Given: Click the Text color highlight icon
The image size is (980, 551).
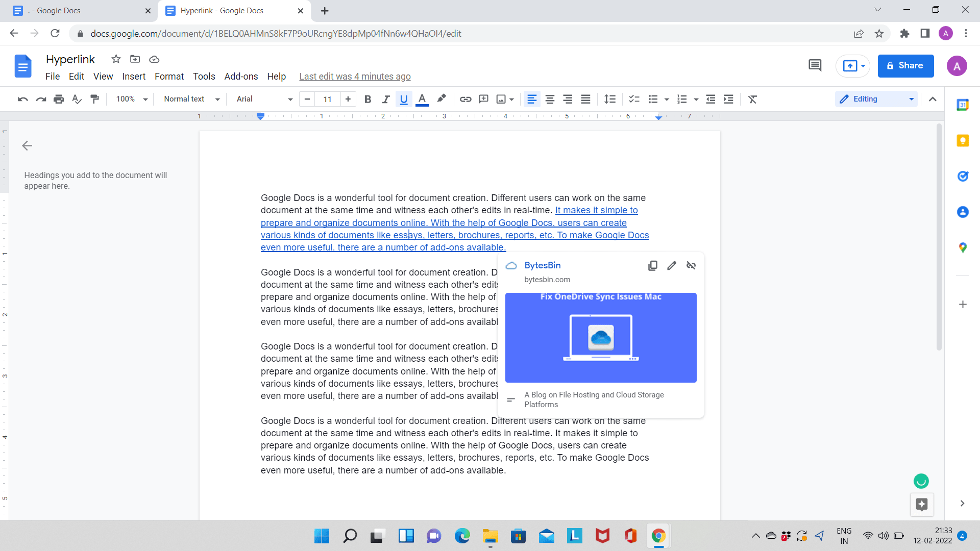Looking at the screenshot, I should pos(441,99).
